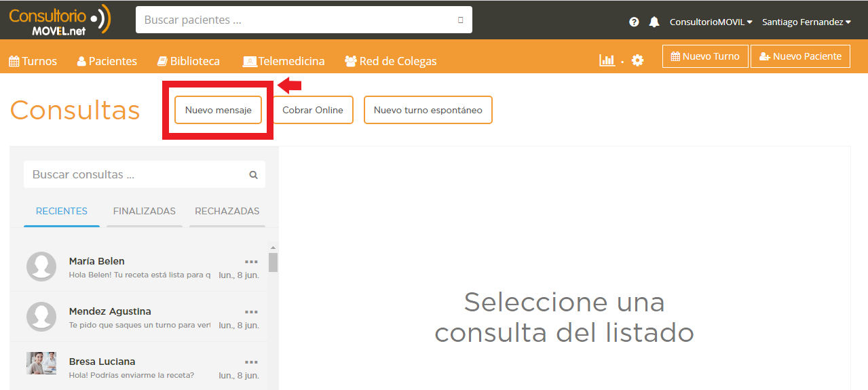Click the Nuevo mensaje button
This screenshot has height=390, width=868.
(218, 110)
